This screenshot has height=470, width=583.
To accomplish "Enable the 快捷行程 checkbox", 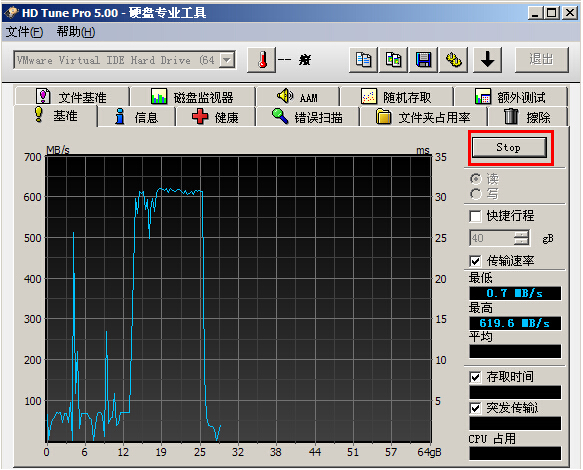I will pyautogui.click(x=475, y=216).
